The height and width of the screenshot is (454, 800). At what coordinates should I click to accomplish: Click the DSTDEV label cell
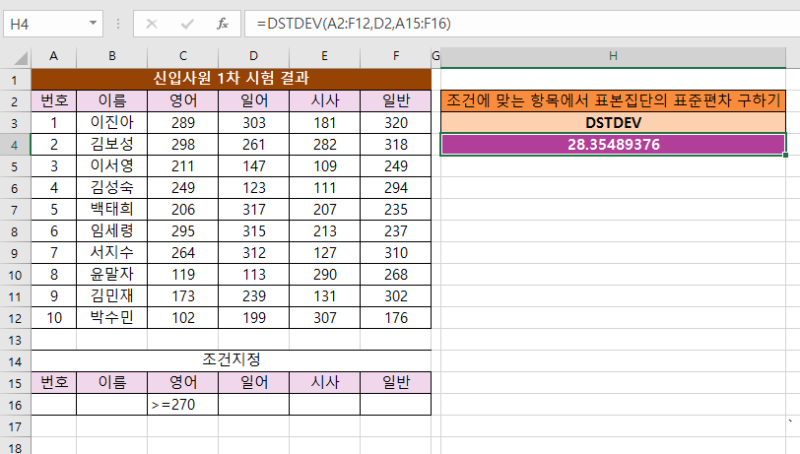click(613, 122)
